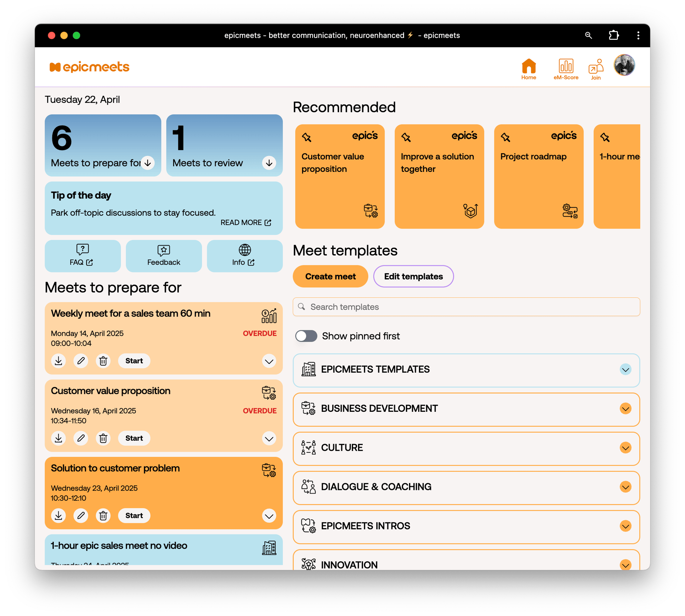The image size is (685, 616).
Task: Open READ MORE on tip of the day
Action: click(x=246, y=222)
